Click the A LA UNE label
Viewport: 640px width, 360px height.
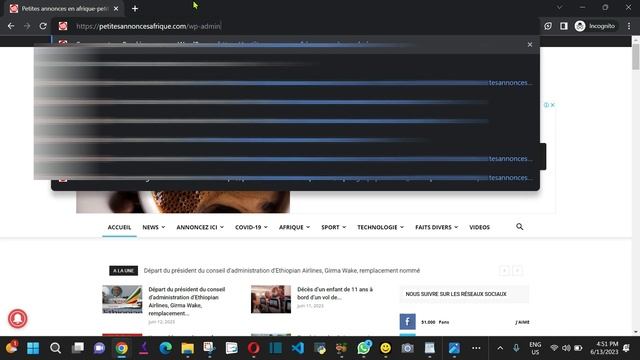[x=123, y=271]
